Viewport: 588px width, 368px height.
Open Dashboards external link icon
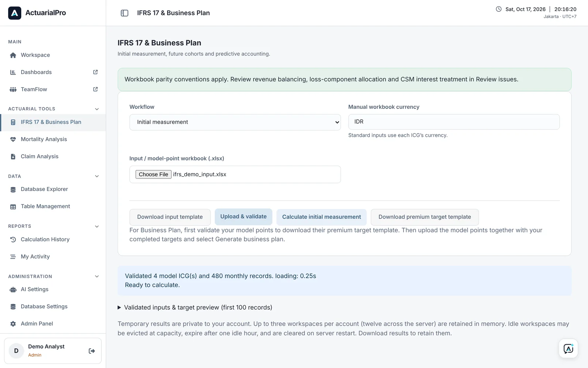point(96,72)
